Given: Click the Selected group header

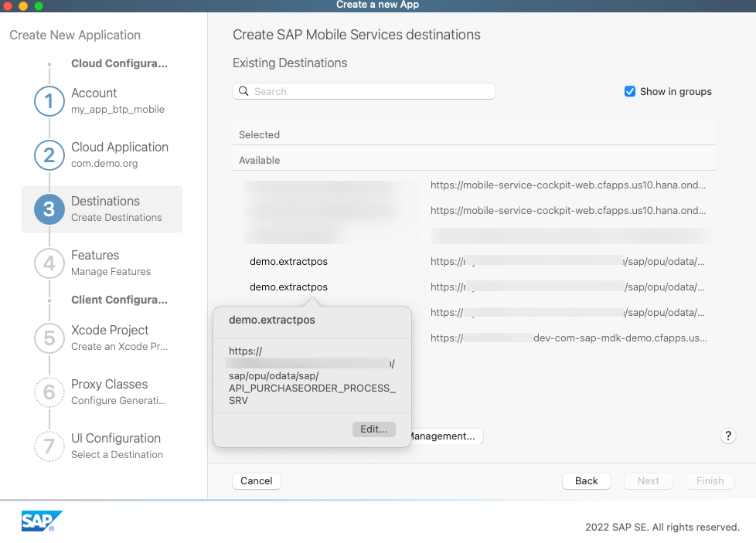Looking at the screenshot, I should tap(474, 134).
